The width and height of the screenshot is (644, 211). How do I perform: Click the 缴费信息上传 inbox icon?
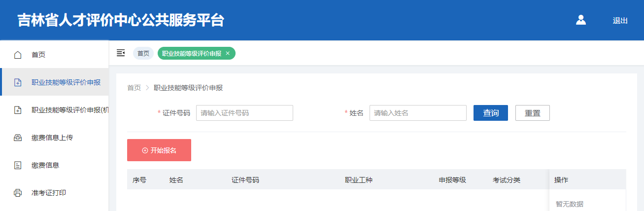tap(18, 138)
